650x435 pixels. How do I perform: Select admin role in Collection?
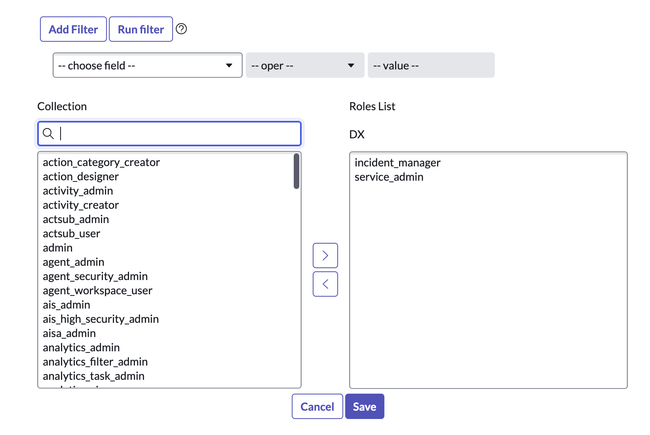coord(57,248)
